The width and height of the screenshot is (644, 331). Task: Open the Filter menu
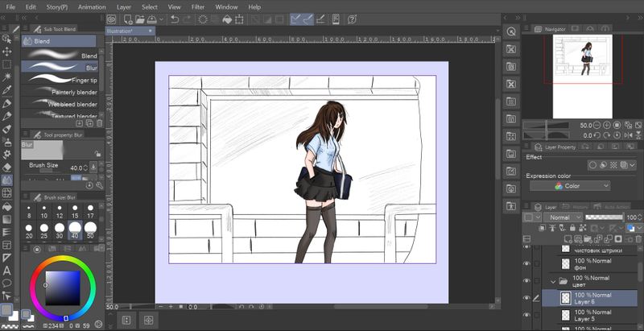[197, 6]
